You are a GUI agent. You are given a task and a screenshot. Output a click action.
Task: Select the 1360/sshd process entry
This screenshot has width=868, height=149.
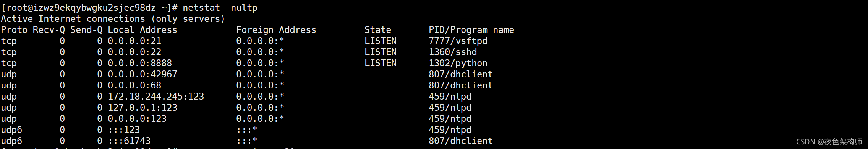pos(453,52)
